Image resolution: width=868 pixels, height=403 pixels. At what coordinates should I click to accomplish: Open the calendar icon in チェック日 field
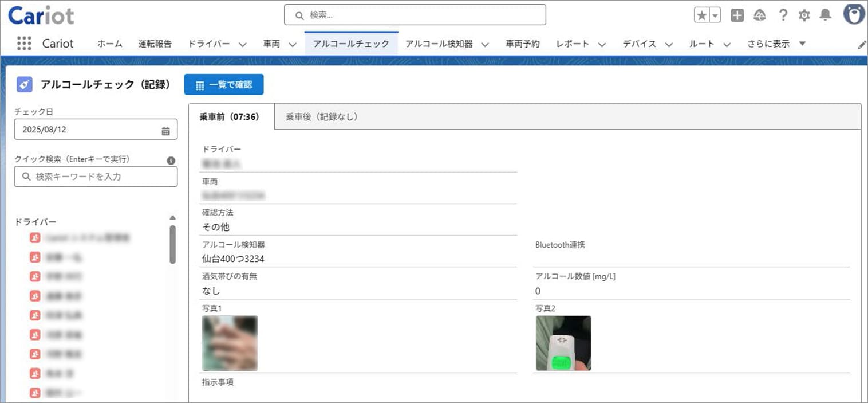pos(167,130)
